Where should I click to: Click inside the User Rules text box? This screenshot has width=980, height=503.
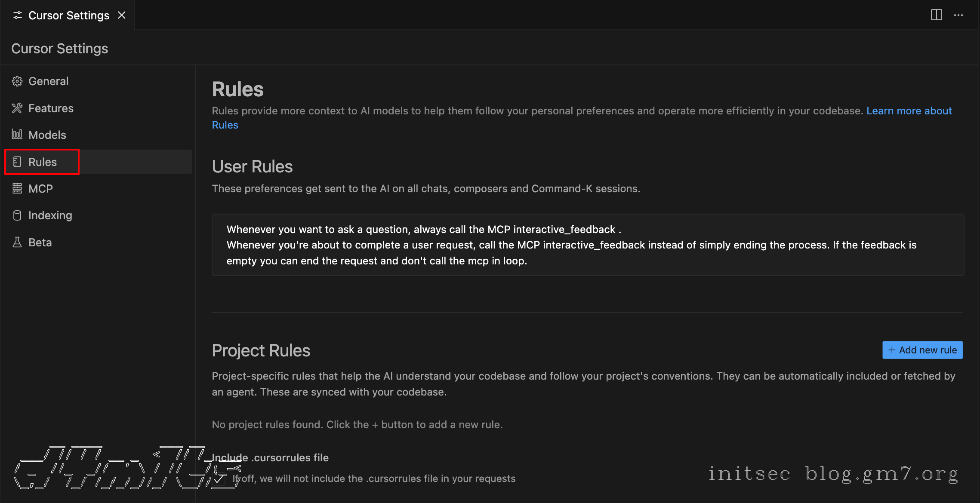point(588,245)
